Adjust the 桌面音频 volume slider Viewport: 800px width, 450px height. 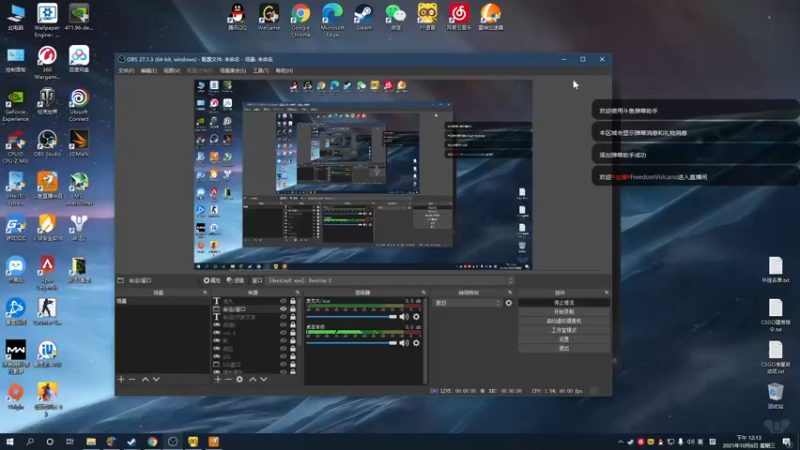click(x=351, y=343)
